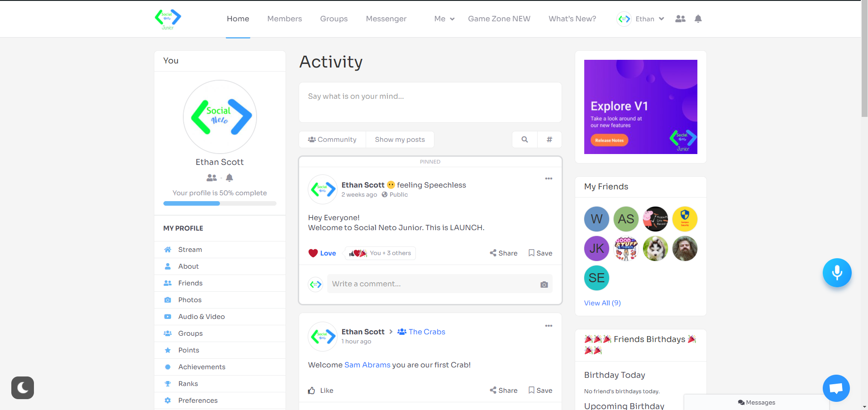The image size is (868, 410).
Task: Click the hashtag filter icon
Action: (x=549, y=140)
